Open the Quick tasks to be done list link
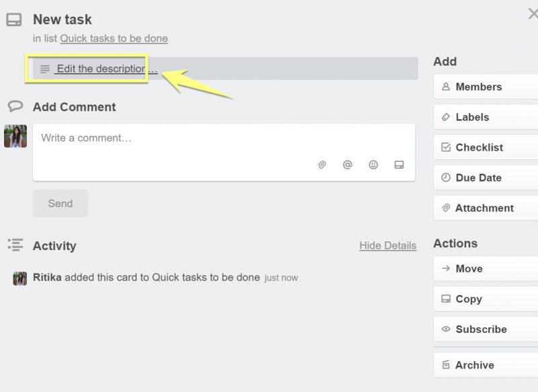 [114, 38]
